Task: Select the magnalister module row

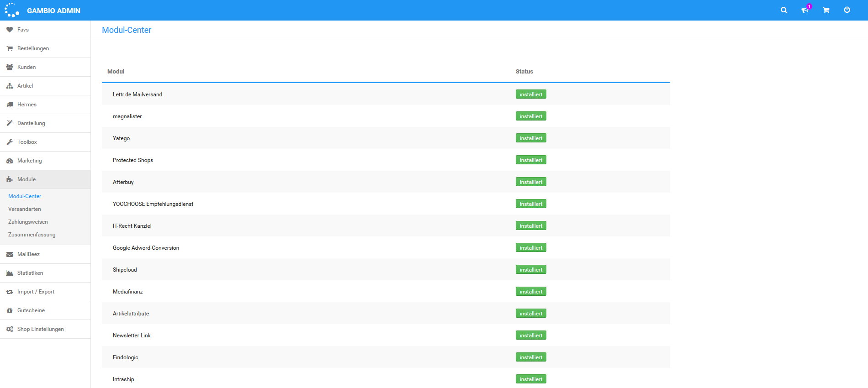Action: click(x=127, y=116)
